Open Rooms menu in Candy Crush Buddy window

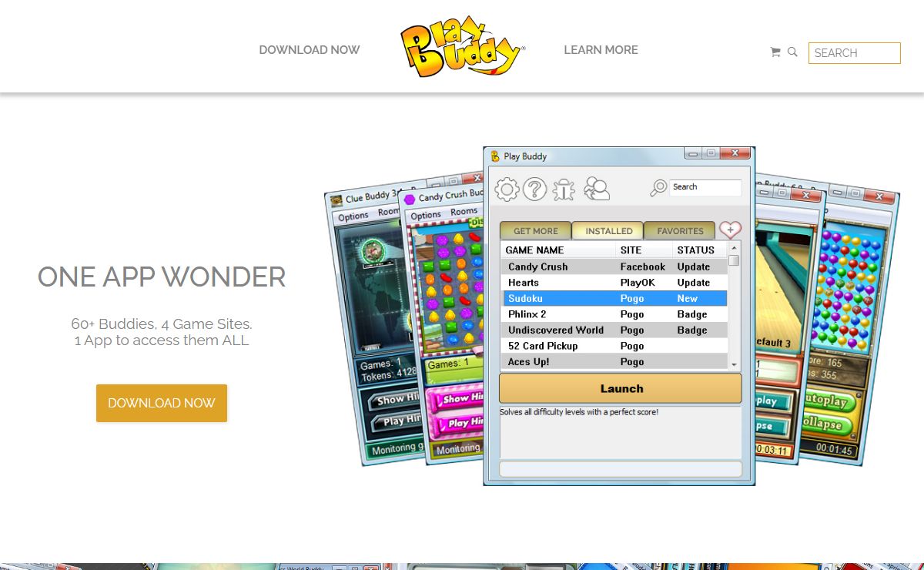tap(464, 211)
